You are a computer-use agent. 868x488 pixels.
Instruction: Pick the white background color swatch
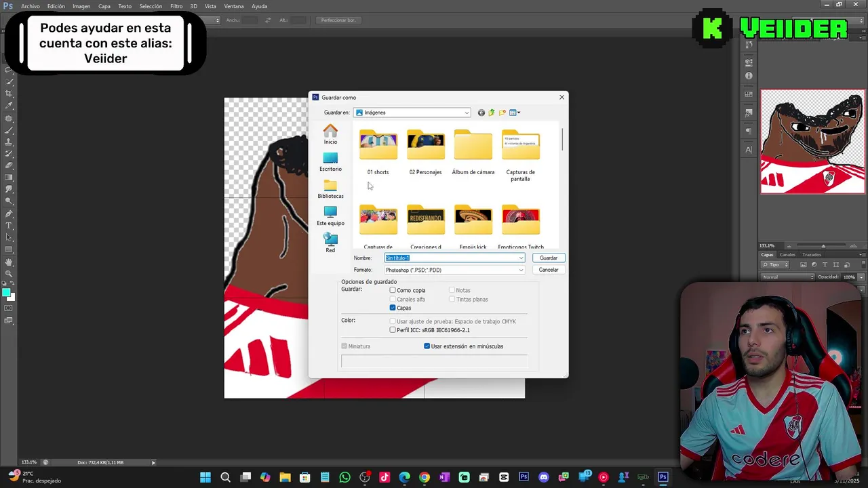coord(12,299)
